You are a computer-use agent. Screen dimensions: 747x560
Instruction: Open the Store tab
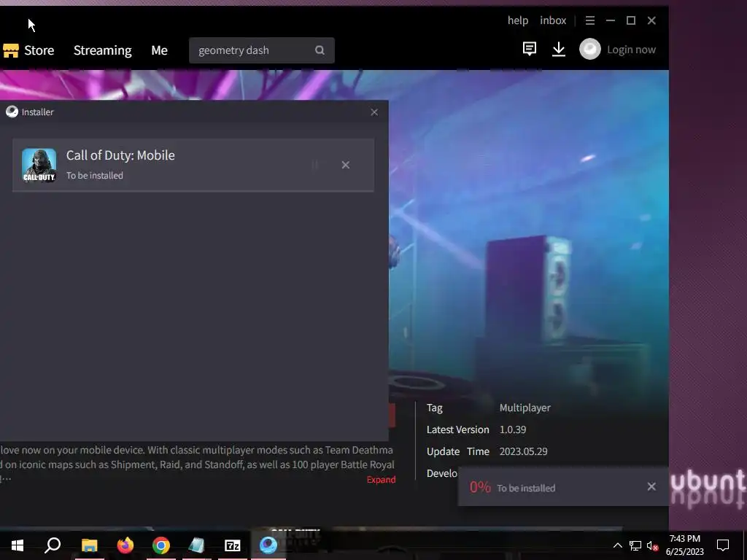click(28, 50)
